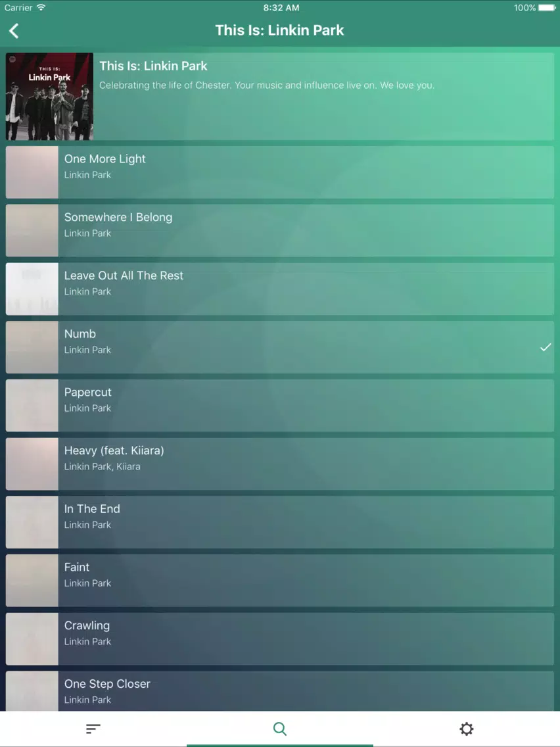Screen dimensions: 560x747
Task: Select Crawling in the track list
Action: click(x=279, y=639)
